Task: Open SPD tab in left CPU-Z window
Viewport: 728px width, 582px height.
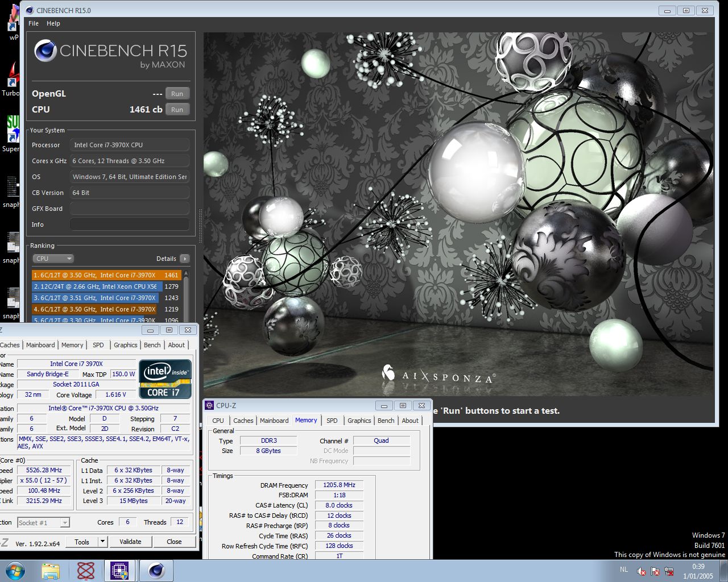Action: pos(98,345)
